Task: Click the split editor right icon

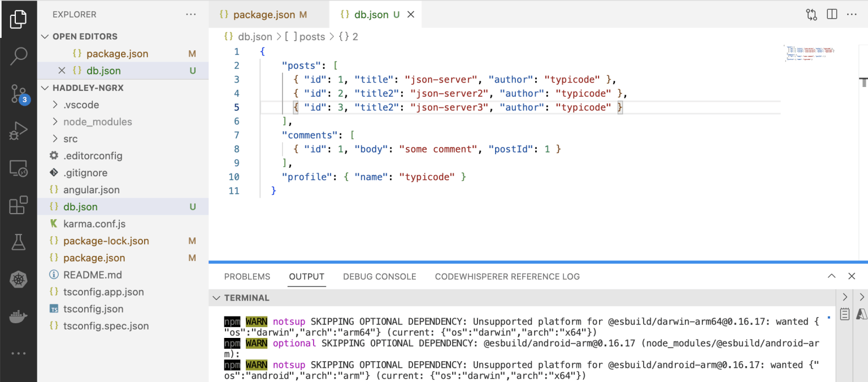Action: (x=832, y=15)
